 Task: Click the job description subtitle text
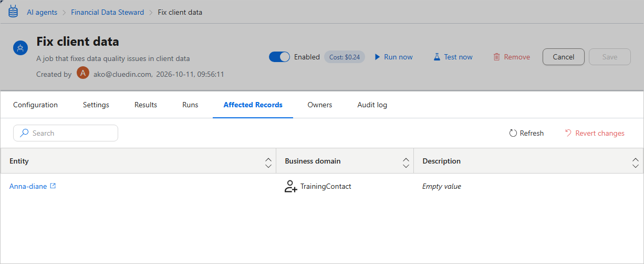coord(113,58)
